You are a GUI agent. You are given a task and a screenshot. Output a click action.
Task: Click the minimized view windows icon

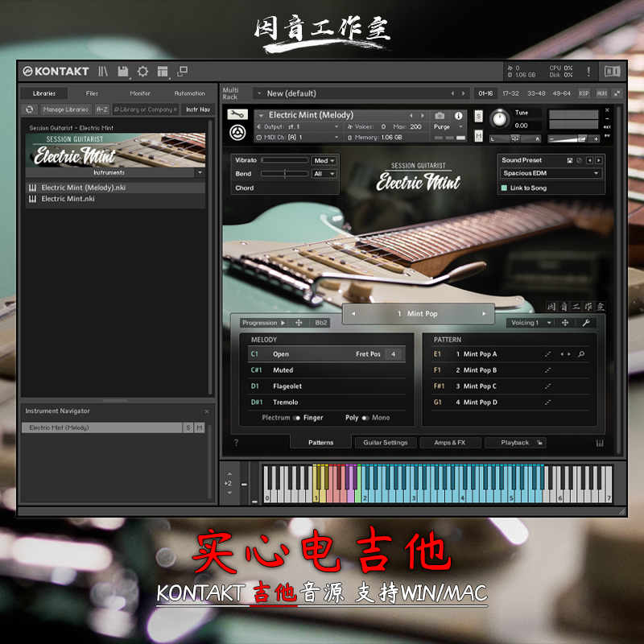(x=182, y=72)
